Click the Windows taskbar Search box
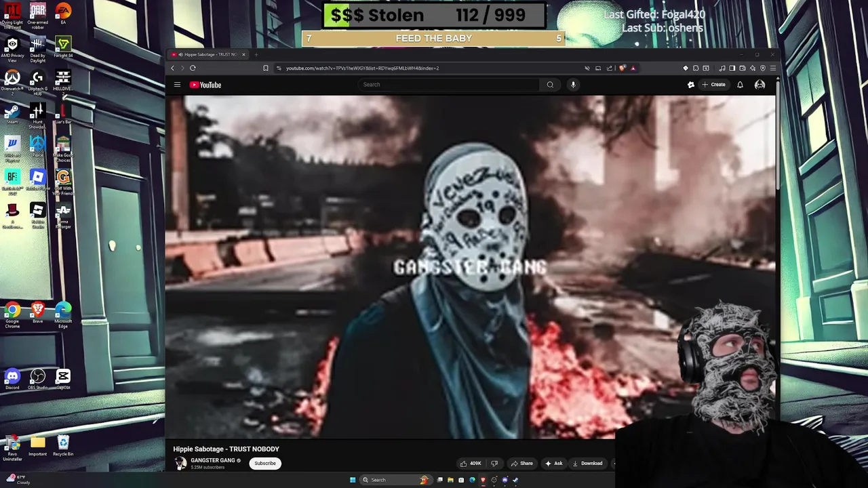The height and width of the screenshot is (488, 868). point(396,480)
